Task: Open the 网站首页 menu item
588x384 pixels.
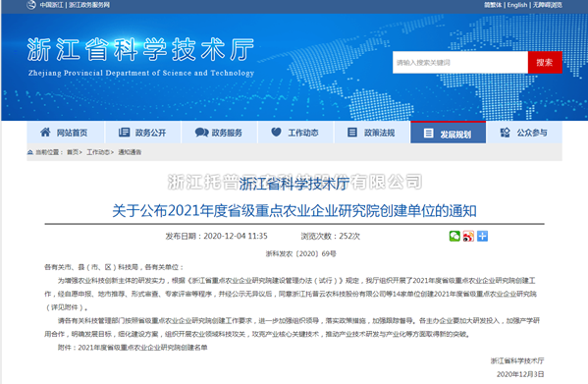Action: click(66, 132)
